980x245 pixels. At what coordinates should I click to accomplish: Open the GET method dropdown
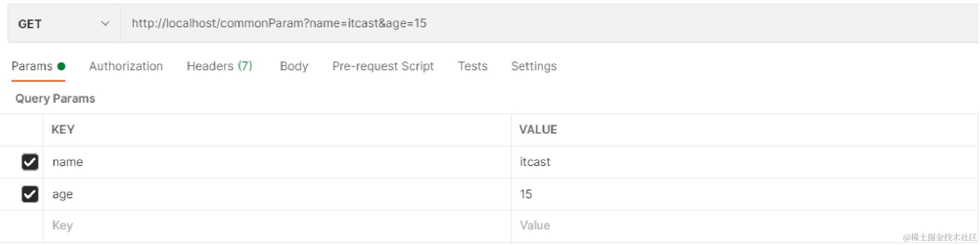pos(63,24)
